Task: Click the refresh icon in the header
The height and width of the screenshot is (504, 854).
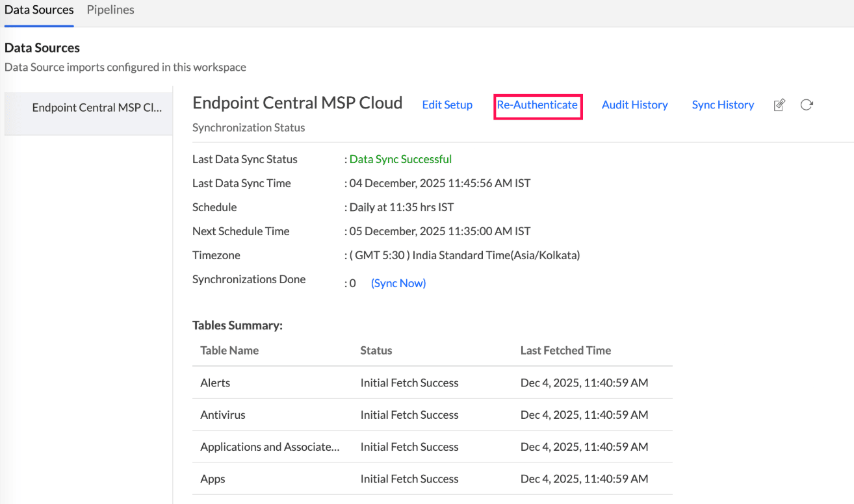Action: [x=807, y=105]
